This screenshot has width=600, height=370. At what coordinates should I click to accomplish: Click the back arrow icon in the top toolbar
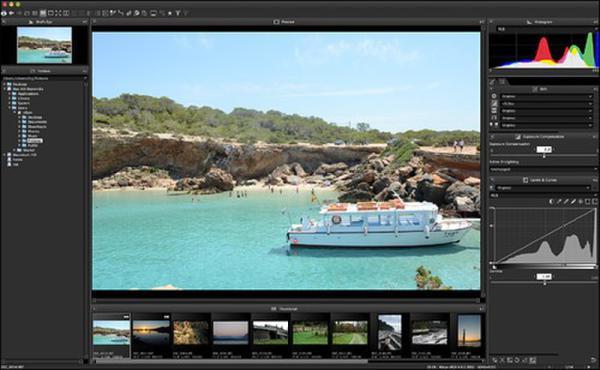click(11, 13)
